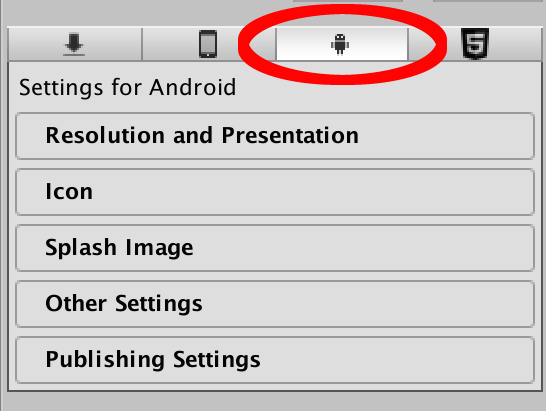Open the Splash Image section
Image resolution: width=546 pixels, height=411 pixels.
(x=275, y=248)
